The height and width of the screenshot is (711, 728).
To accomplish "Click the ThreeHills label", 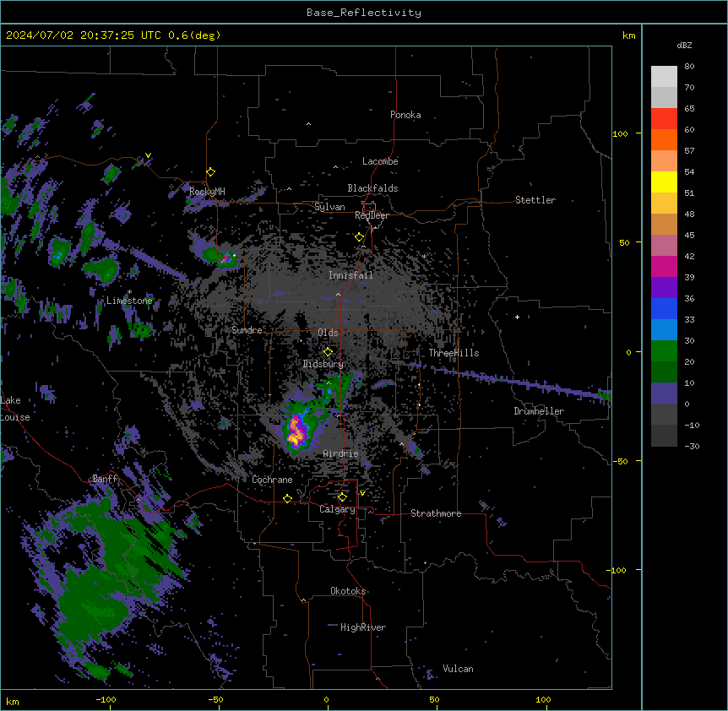I will click(454, 353).
